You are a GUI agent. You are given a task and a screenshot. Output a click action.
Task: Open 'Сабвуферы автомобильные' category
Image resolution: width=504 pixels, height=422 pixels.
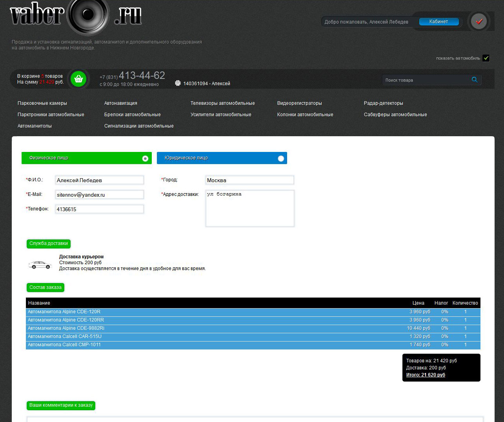coord(395,115)
